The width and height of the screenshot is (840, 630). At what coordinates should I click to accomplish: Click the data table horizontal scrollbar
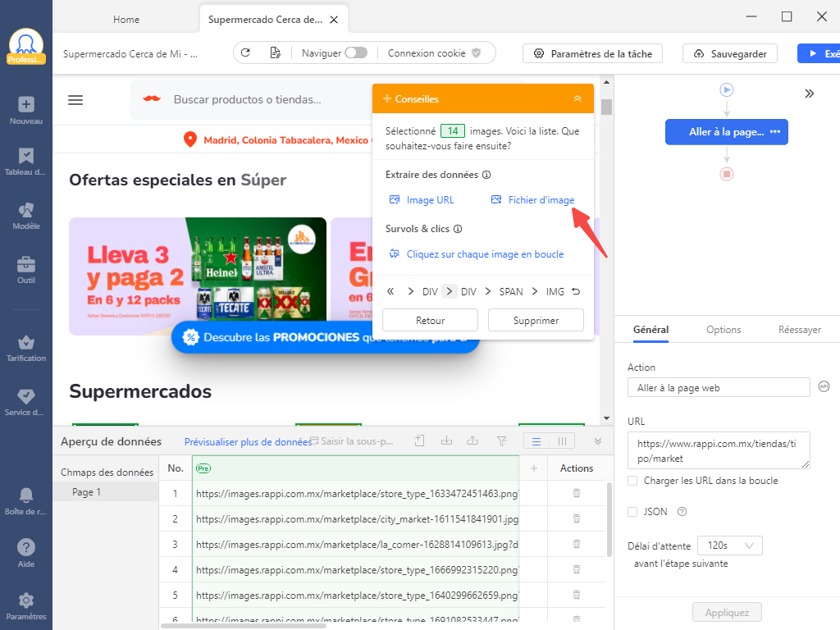coord(243,626)
